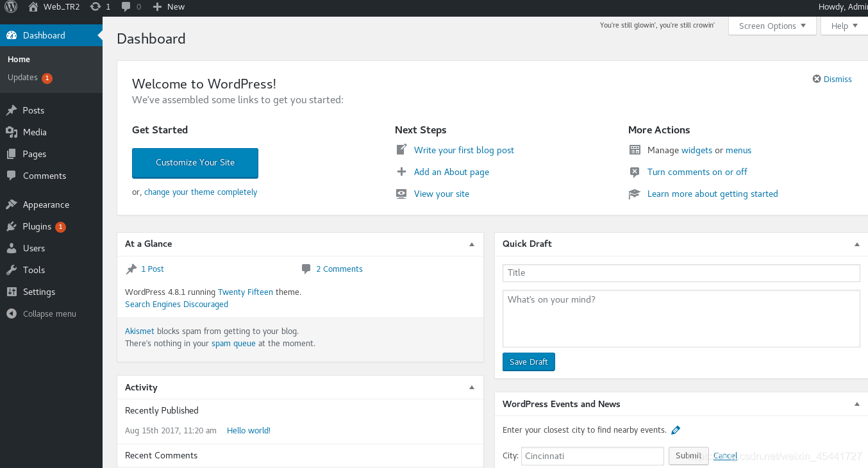This screenshot has width=868, height=468.
Task: Open Appearance in the sidebar
Action: (x=46, y=205)
